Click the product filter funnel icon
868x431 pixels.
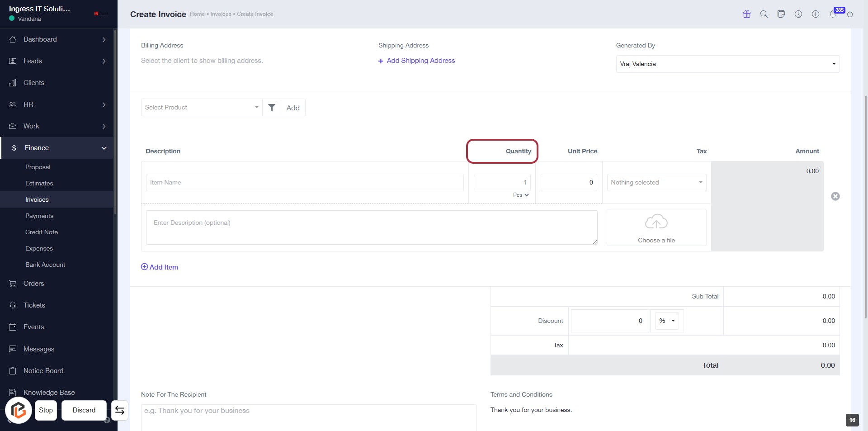[272, 108]
